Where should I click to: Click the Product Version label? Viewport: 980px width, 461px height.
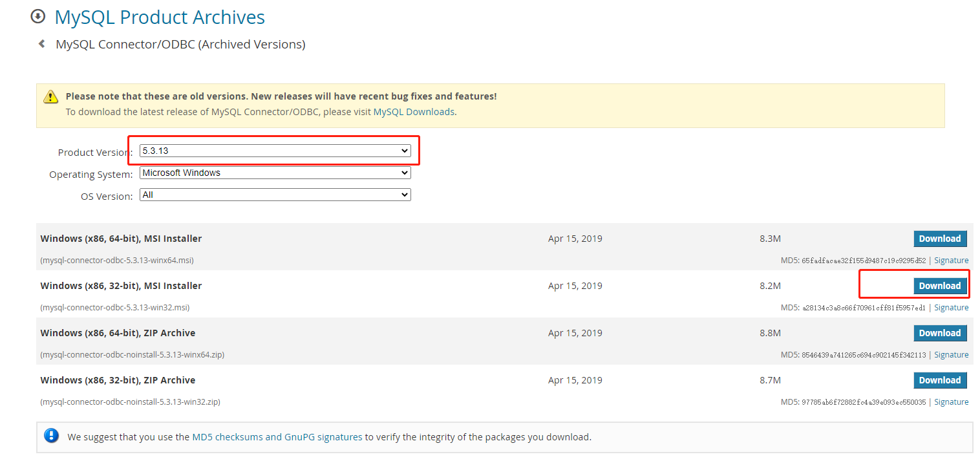(94, 153)
